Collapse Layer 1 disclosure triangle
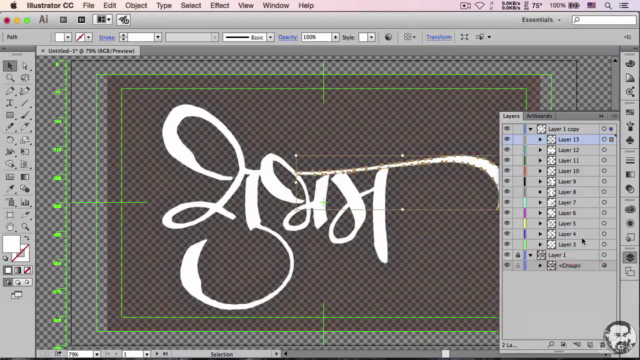This screenshot has height=360, width=640. (531, 255)
